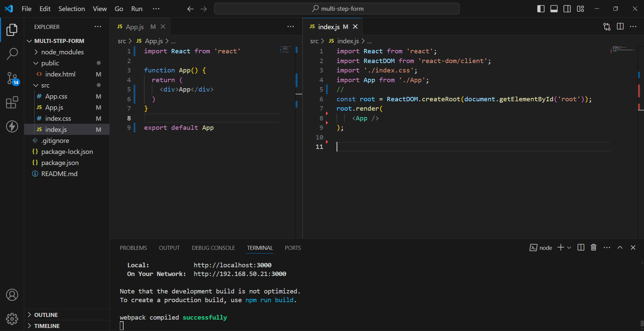Open http://localhost:3000 link in terminal
The width and height of the screenshot is (644, 331).
pyautogui.click(x=232, y=265)
